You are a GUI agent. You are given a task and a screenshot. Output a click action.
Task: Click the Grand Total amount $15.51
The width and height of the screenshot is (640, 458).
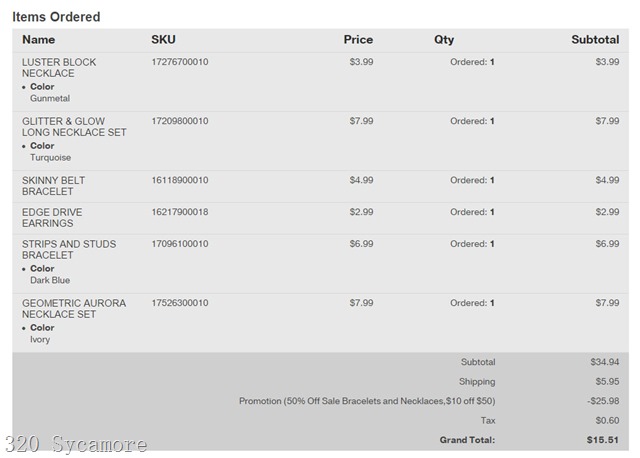click(603, 440)
